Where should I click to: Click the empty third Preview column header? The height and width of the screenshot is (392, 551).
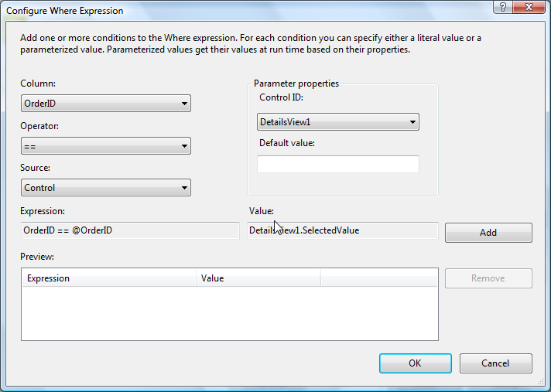point(378,278)
